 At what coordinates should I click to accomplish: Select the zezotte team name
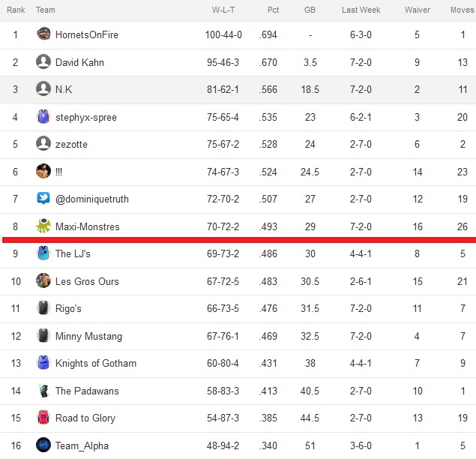[71, 144]
